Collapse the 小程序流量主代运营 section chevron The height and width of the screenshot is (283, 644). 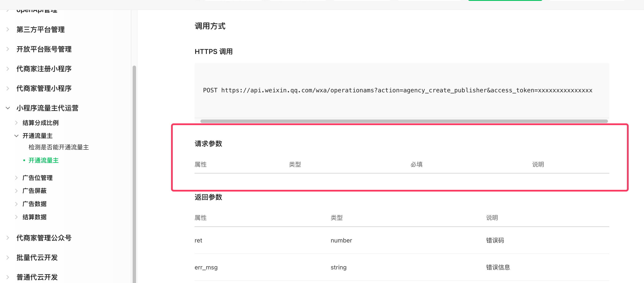(8, 108)
